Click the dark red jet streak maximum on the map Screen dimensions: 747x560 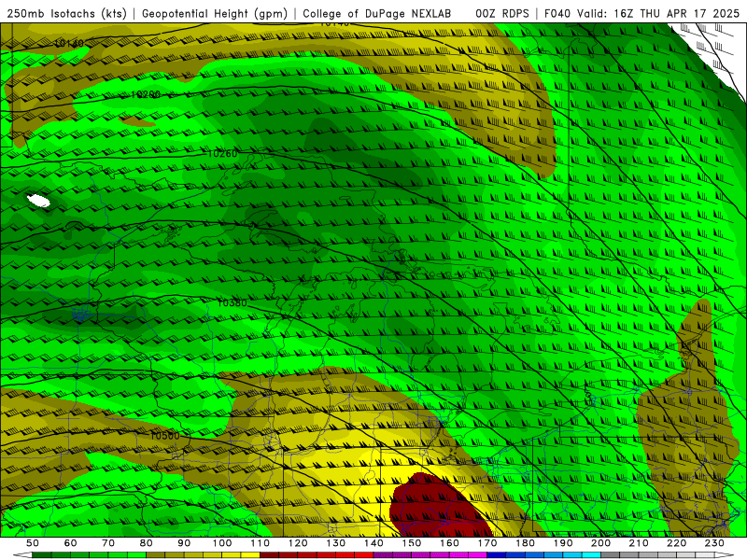point(436,507)
